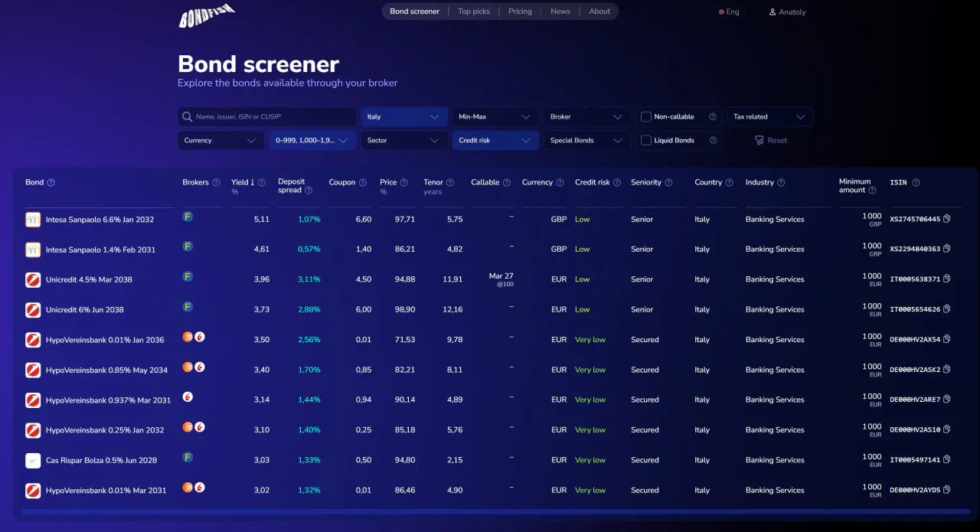This screenshot has height=532, width=980.
Task: Show help for ISIN column
Action: 916,183
